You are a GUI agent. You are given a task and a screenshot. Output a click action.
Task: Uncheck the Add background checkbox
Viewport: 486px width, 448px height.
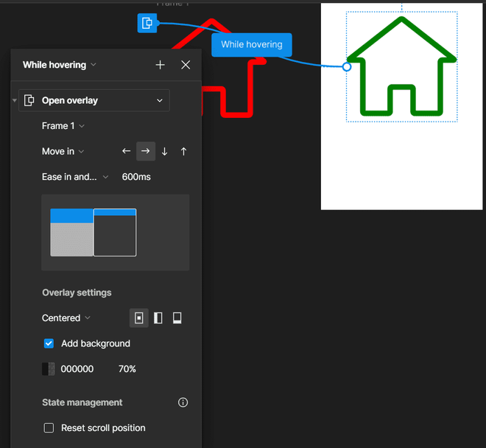click(x=49, y=343)
